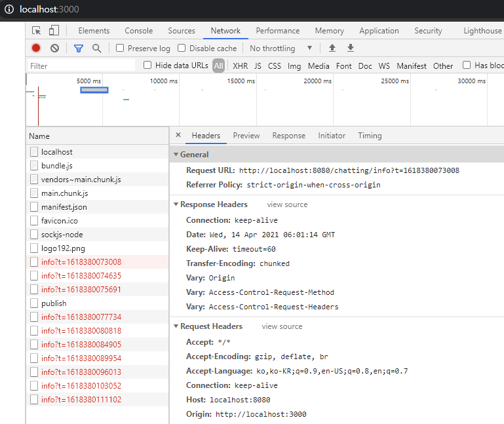
Task: Enable Disable cache checkbox
Action: [182, 48]
